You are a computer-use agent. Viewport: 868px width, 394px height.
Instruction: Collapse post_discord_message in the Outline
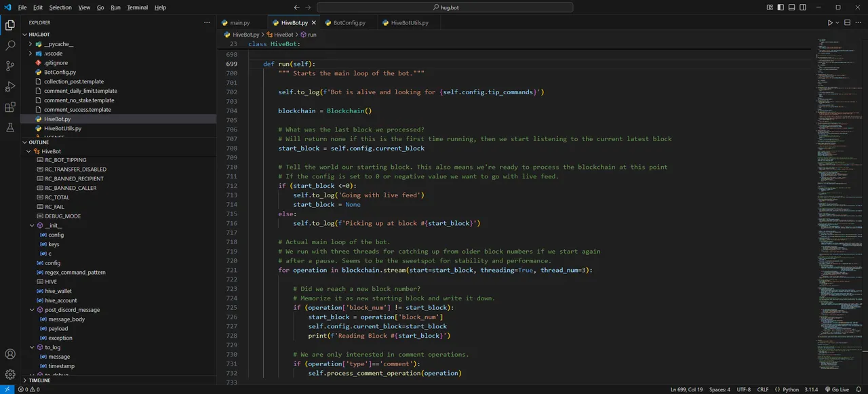(x=32, y=310)
